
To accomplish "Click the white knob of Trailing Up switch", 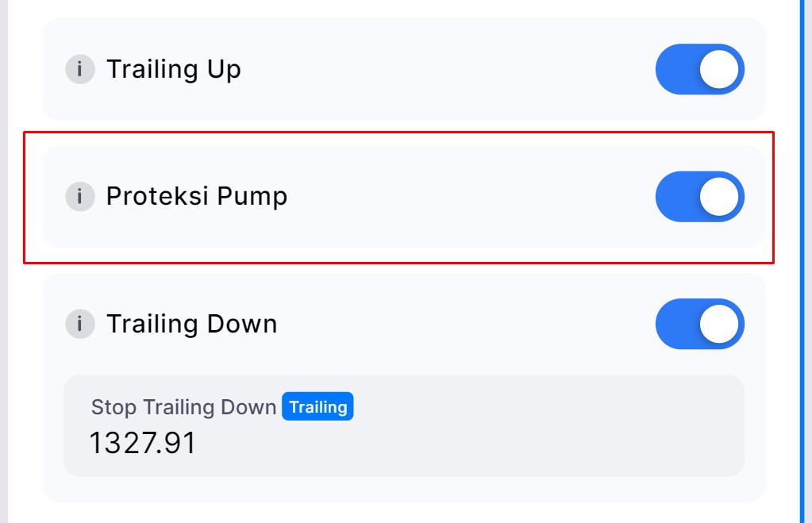I will 720,69.
